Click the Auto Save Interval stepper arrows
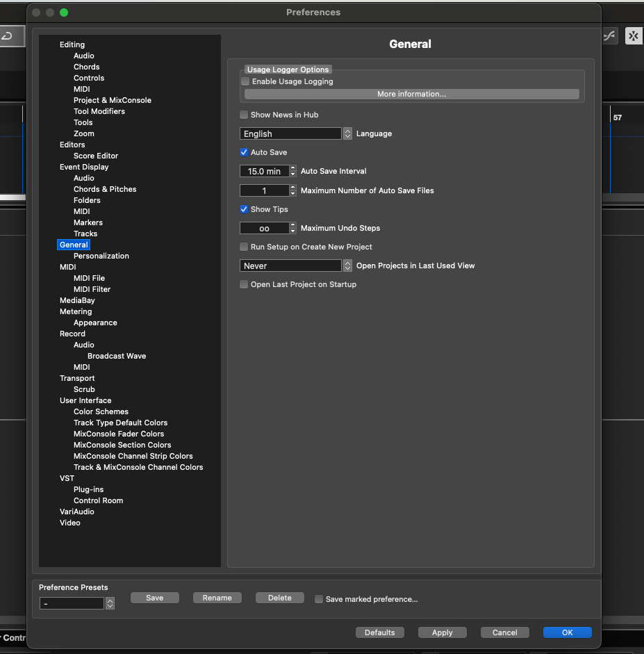This screenshot has width=644, height=654. click(293, 171)
